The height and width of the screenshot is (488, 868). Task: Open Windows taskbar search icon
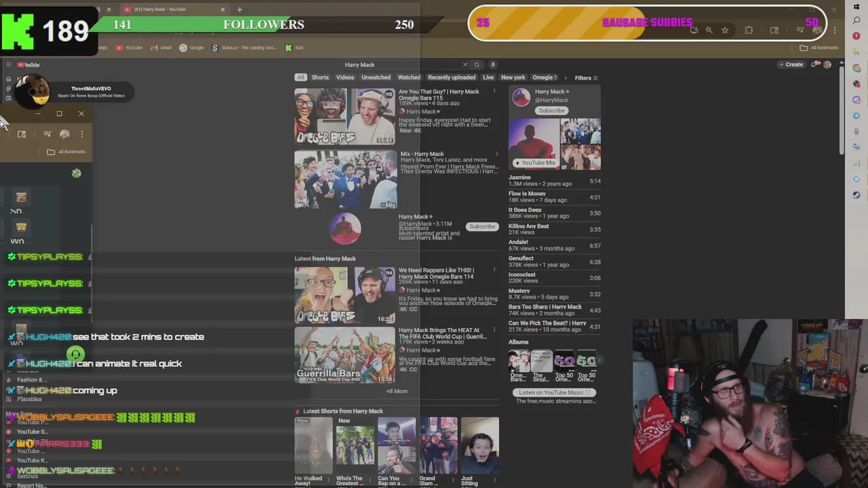[x=856, y=22]
